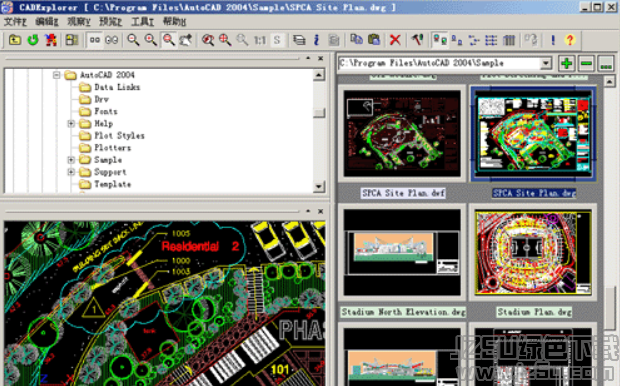The image size is (620, 386).
Task: Open the sixth menu (帮助H)
Action: tap(174, 21)
